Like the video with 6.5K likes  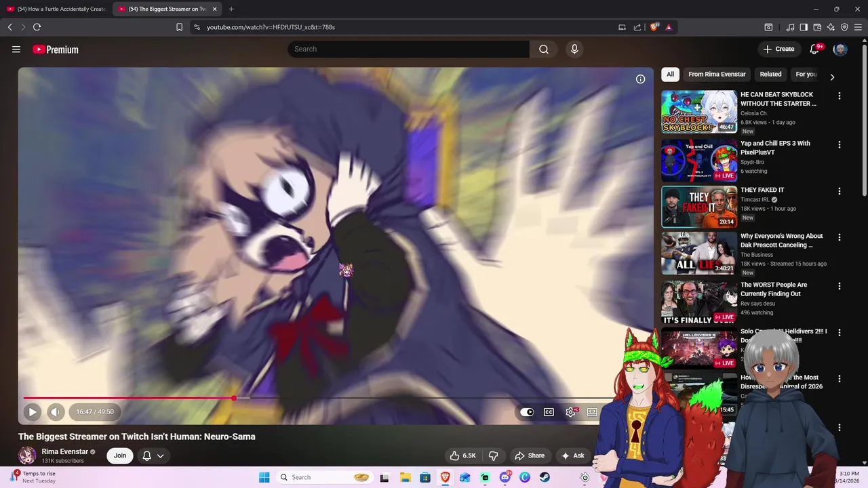pos(462,455)
